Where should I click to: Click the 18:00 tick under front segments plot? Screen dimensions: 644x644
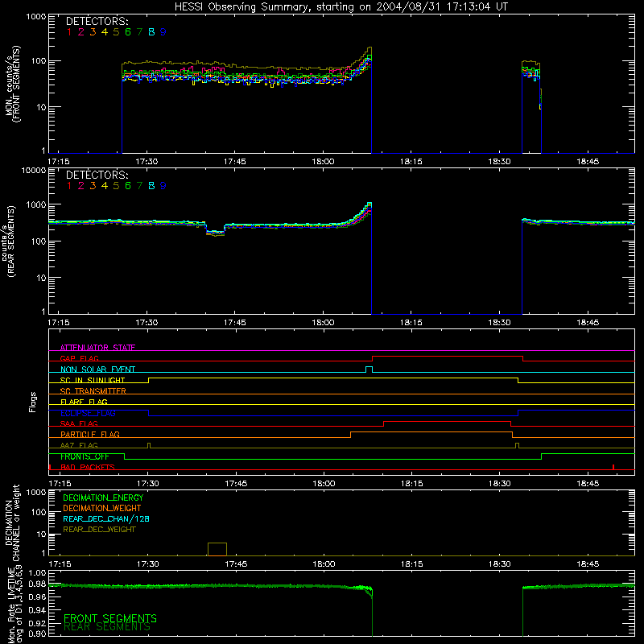coord(323,162)
